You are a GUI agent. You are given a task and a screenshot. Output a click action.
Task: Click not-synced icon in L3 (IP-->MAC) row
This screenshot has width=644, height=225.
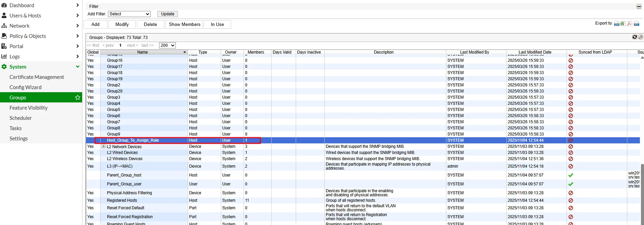tap(571, 166)
